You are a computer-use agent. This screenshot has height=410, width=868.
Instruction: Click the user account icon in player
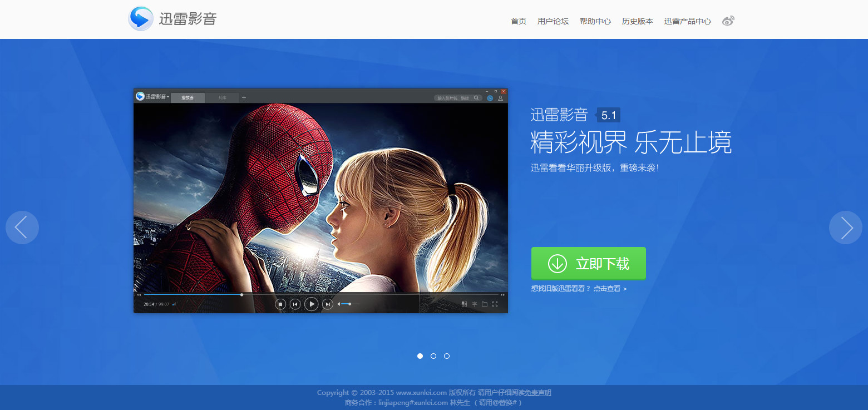pos(500,98)
